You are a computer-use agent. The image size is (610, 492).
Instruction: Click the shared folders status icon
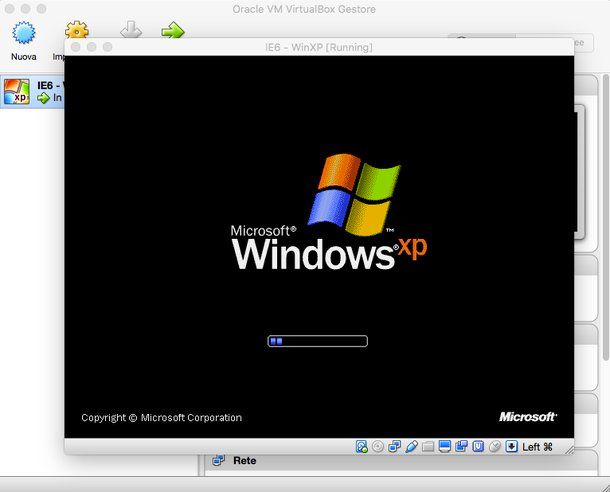coord(428,446)
